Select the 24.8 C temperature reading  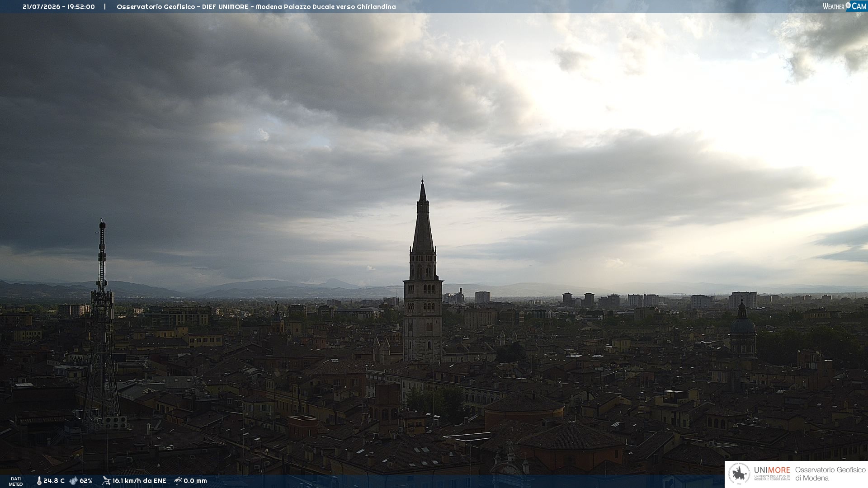(x=54, y=481)
